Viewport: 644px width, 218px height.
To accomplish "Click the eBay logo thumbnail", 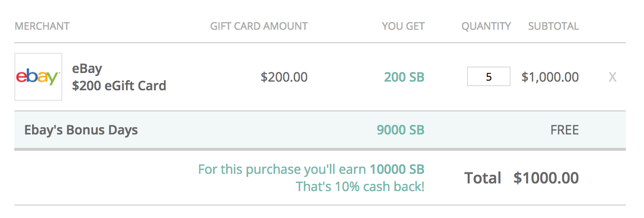I will coord(38,77).
